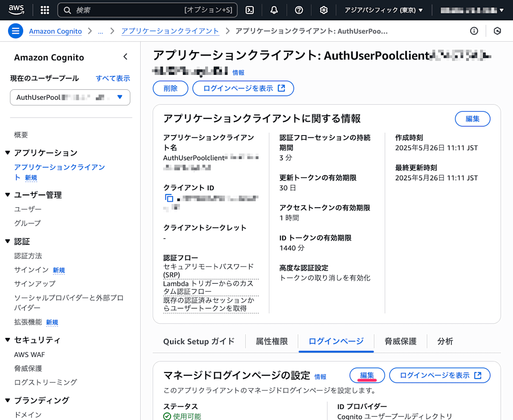Open サインアップ in the sidebar
This screenshot has width=513, height=420.
tap(35, 284)
